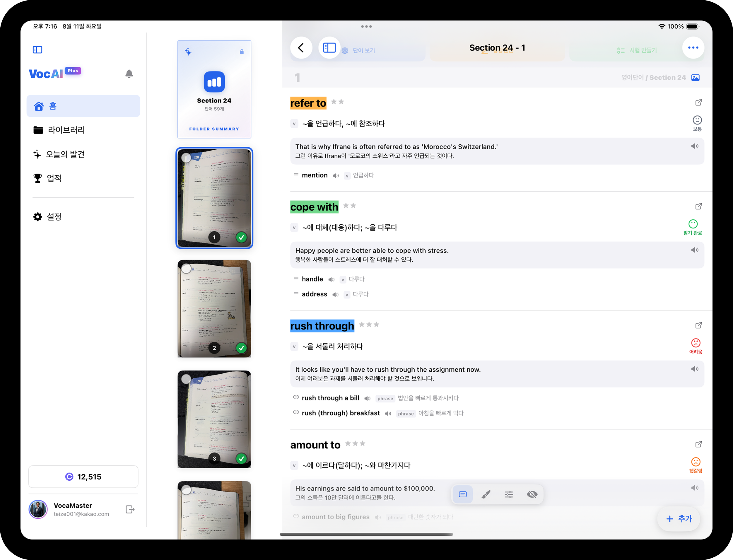Image resolution: width=733 pixels, height=560 pixels.
Task: Open notifications bell
Action: 129,74
